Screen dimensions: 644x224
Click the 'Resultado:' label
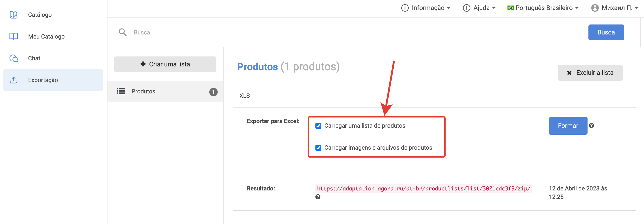261,188
